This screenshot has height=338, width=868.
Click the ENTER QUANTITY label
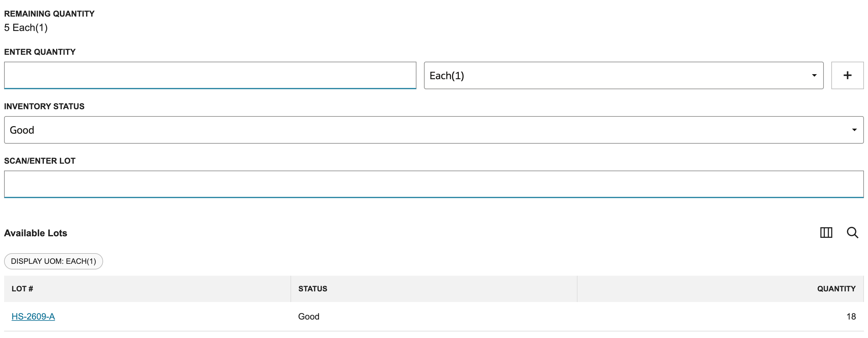point(40,52)
